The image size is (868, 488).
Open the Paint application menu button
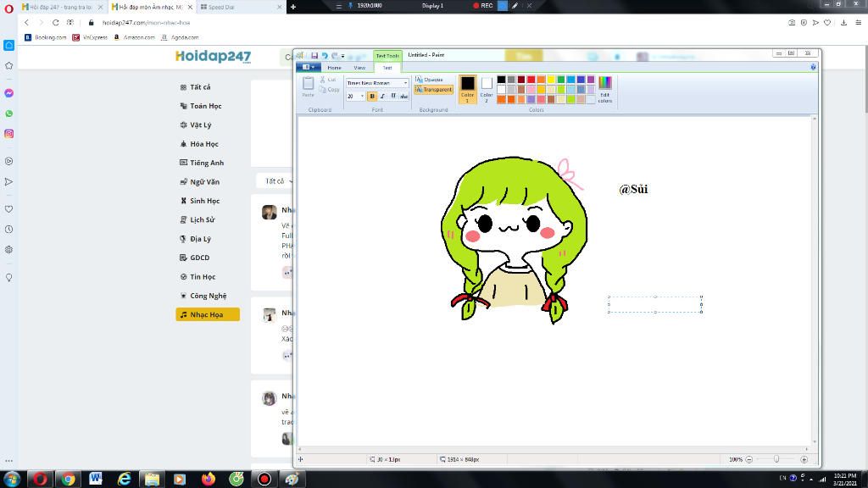(309, 68)
